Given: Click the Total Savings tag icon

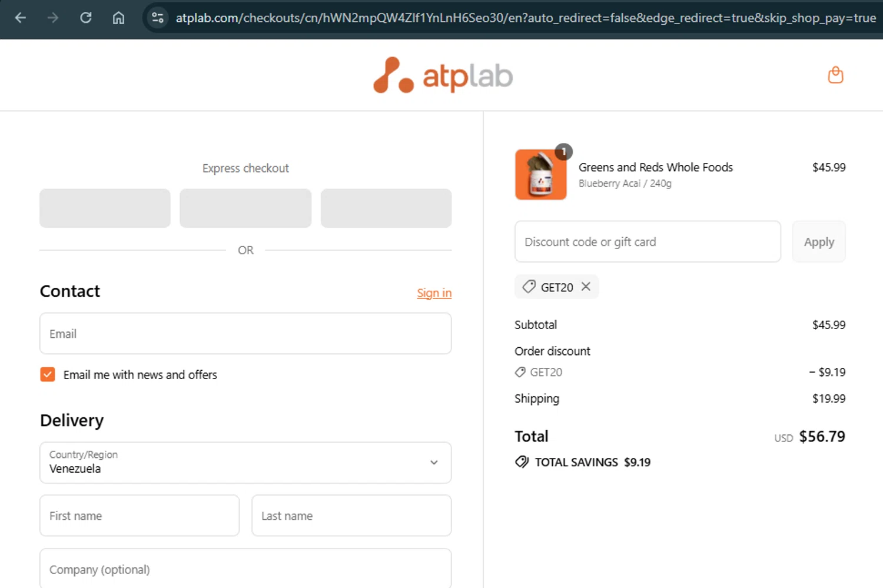Looking at the screenshot, I should tap(522, 462).
